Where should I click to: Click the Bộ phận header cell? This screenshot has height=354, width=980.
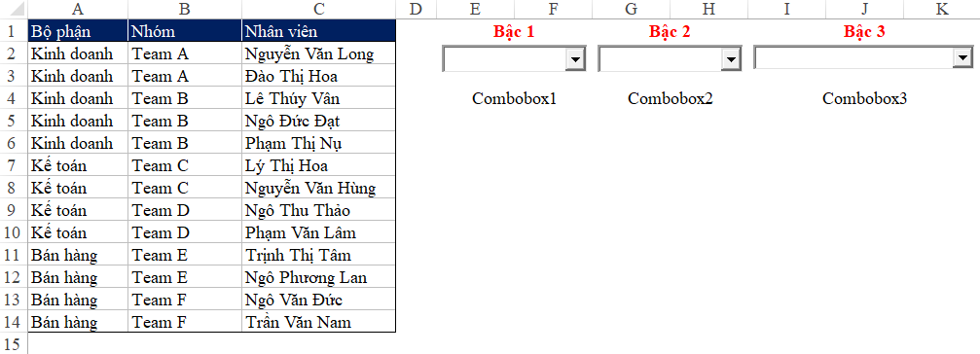(x=78, y=31)
